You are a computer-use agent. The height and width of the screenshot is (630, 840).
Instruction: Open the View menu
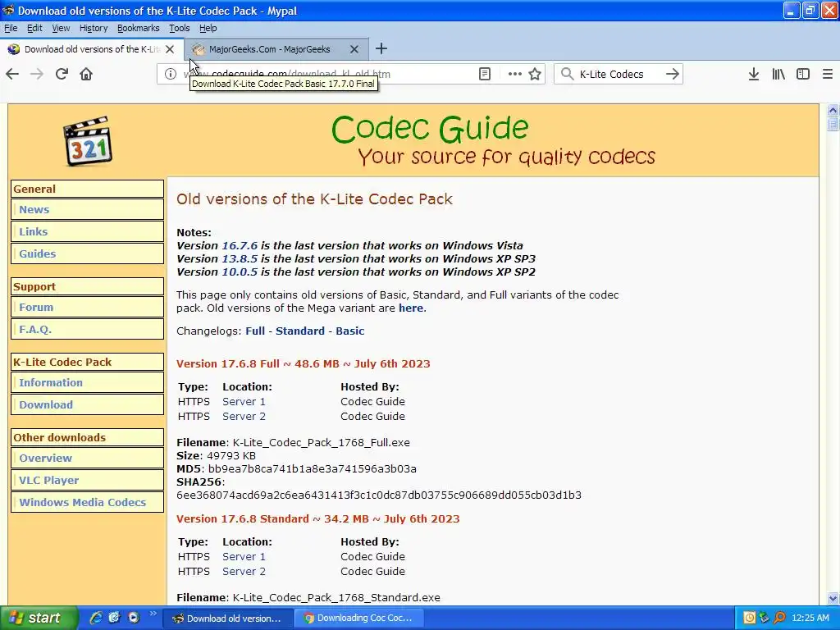(61, 28)
